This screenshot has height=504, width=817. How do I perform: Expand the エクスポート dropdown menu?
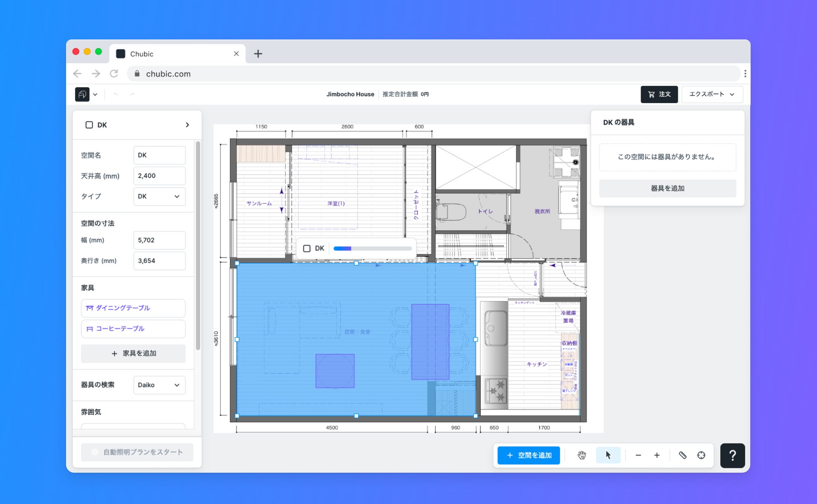(712, 94)
